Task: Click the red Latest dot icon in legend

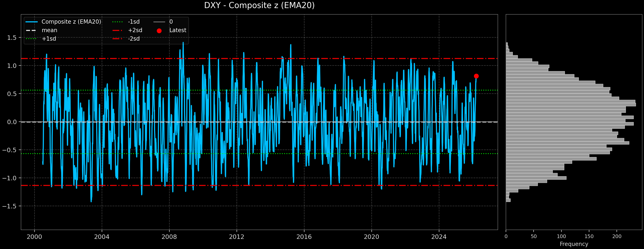Action: tap(159, 30)
